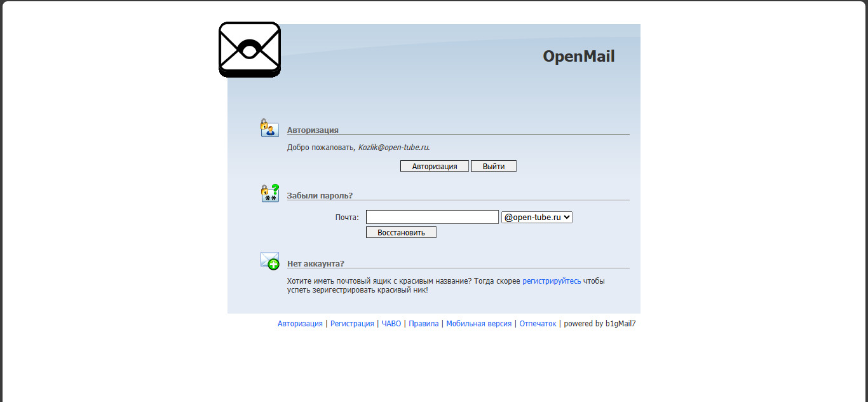Click the Авторизация button
Screen dimensions: 868x402
(x=435, y=166)
